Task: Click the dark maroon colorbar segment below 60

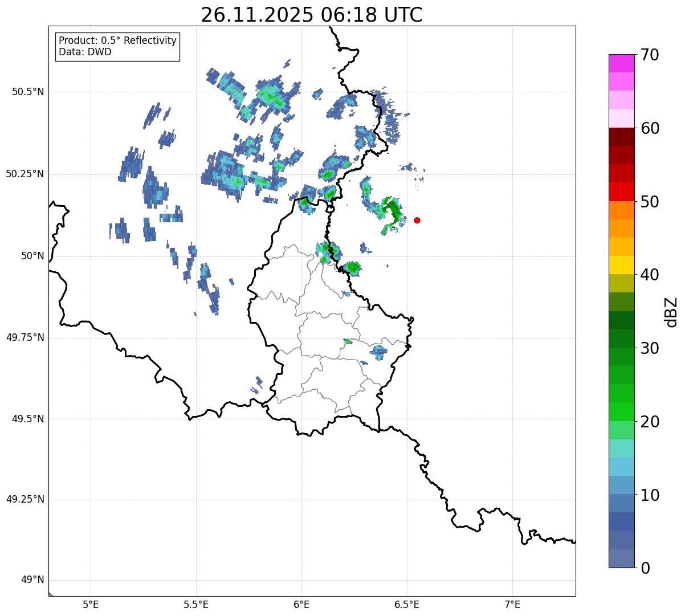Action: pyautogui.click(x=622, y=137)
